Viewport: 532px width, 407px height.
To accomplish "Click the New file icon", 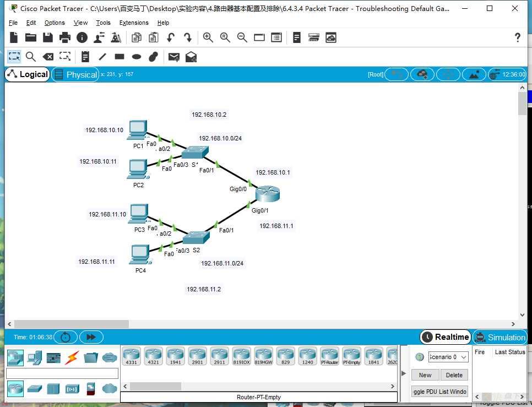I will coord(14,37).
